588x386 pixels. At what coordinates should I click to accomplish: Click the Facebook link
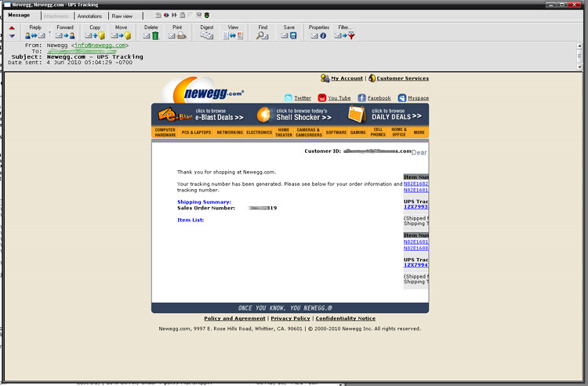click(379, 98)
